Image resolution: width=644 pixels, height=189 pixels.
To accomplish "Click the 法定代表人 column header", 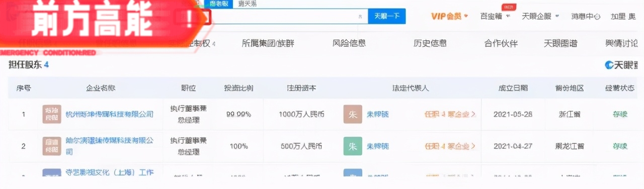I will click(411, 88).
